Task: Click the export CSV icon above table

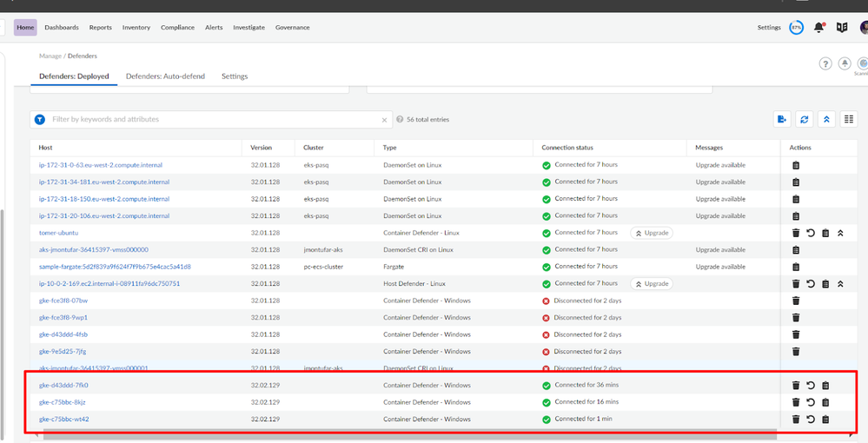Action: (783, 120)
